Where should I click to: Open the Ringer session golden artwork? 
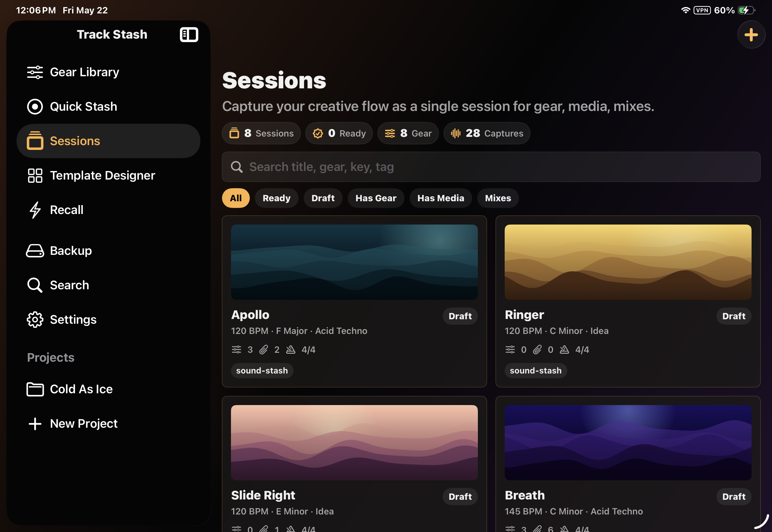coord(628,262)
